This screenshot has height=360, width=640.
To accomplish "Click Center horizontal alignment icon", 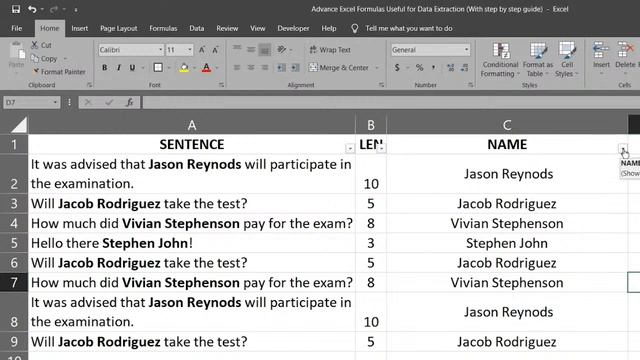I will (x=251, y=67).
